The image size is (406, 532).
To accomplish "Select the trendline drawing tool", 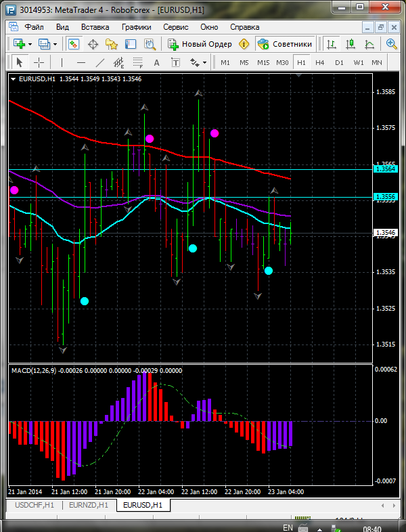I will tap(100, 62).
